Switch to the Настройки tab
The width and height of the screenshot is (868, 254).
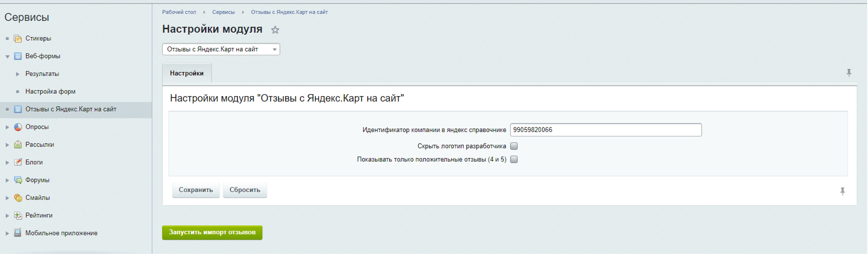pyautogui.click(x=187, y=73)
